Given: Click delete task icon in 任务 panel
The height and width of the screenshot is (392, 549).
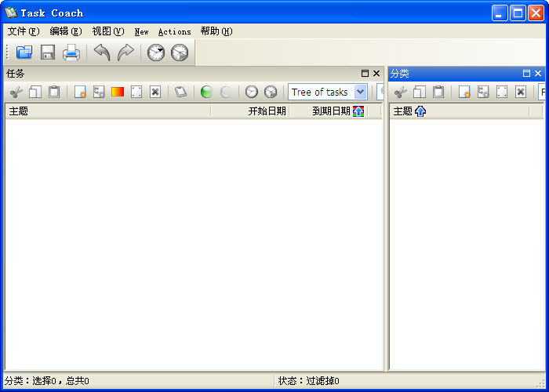Looking at the screenshot, I should click(x=155, y=92).
